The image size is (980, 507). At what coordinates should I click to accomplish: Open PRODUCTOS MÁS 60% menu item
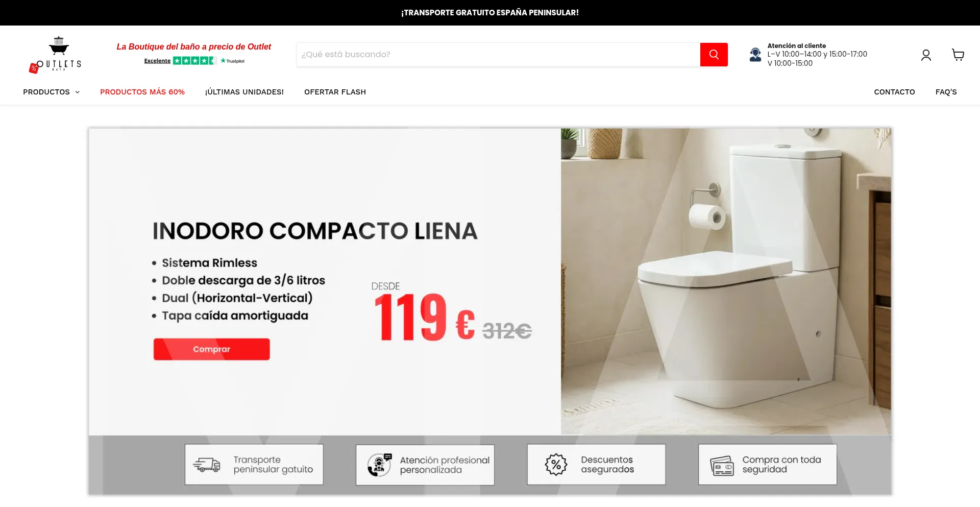click(142, 92)
